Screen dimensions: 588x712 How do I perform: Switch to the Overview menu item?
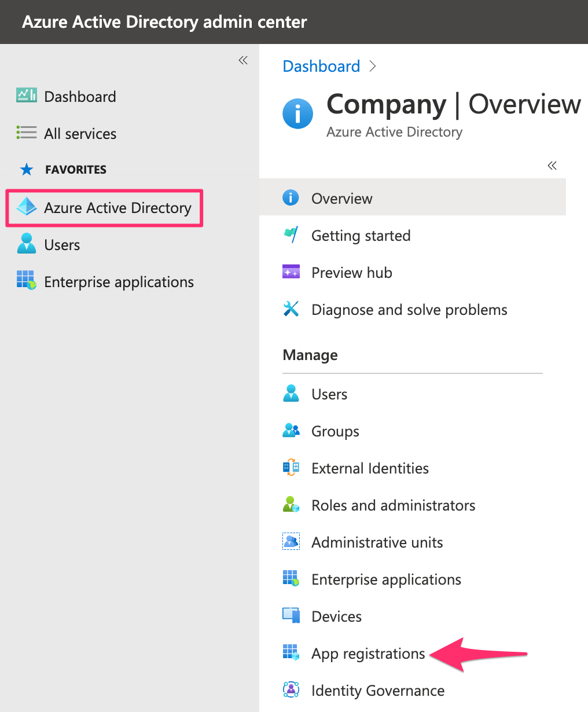341,198
